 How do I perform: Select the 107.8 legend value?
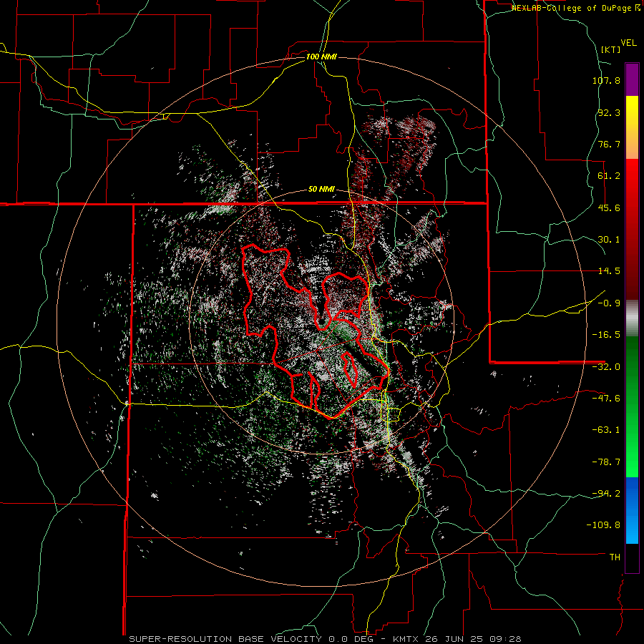click(x=606, y=80)
